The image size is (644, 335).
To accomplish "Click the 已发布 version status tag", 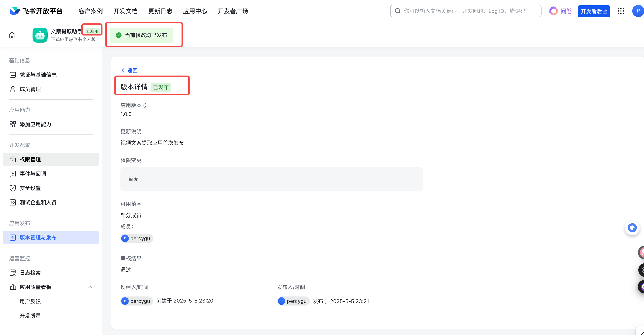I will pyautogui.click(x=161, y=87).
